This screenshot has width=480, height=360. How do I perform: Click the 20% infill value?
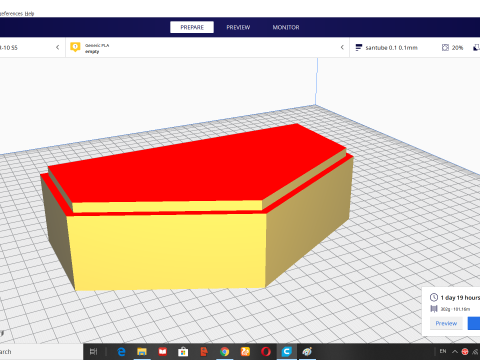(457, 48)
